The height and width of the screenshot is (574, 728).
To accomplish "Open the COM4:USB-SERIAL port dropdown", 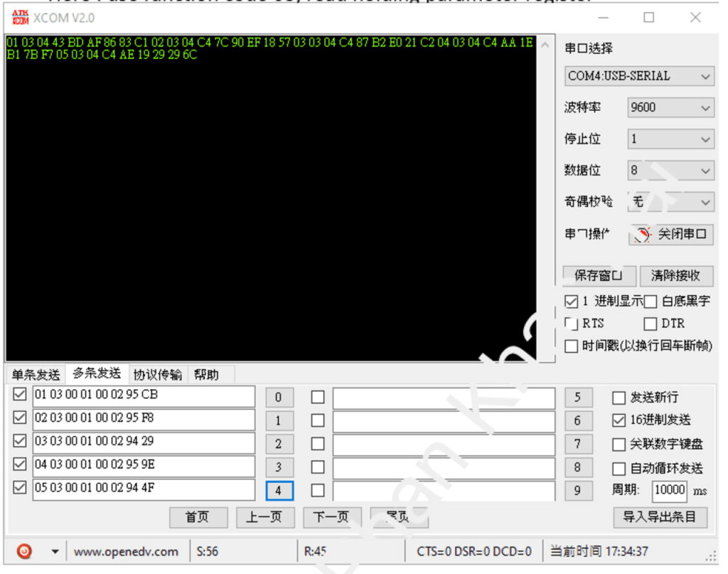I will click(639, 76).
